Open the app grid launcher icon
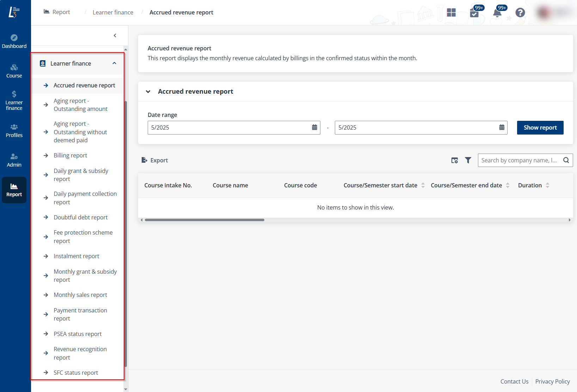The height and width of the screenshot is (392, 577). [x=451, y=13]
